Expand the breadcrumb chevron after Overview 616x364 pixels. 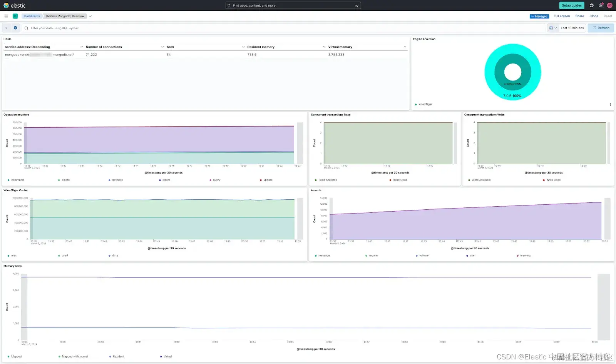(90, 16)
